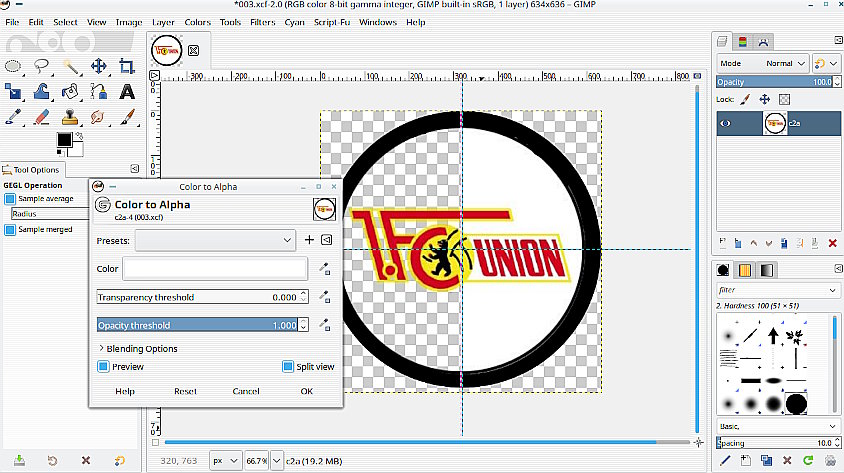
Task: Open the Layers dock configuration menu
Action: (x=838, y=40)
